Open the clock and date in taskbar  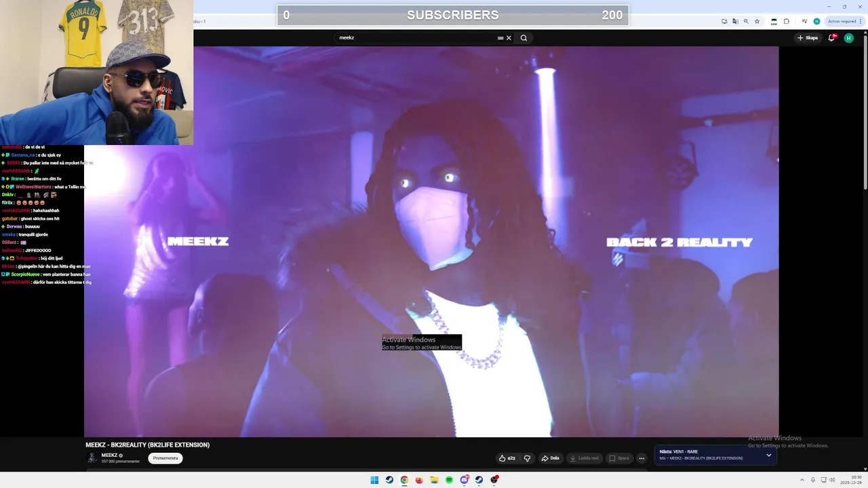[x=850, y=480]
